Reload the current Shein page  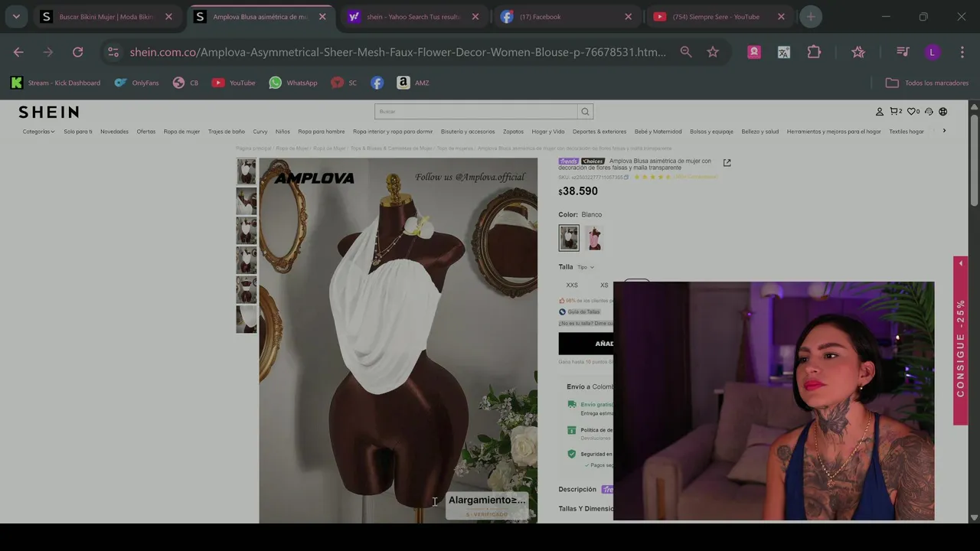tap(77, 52)
